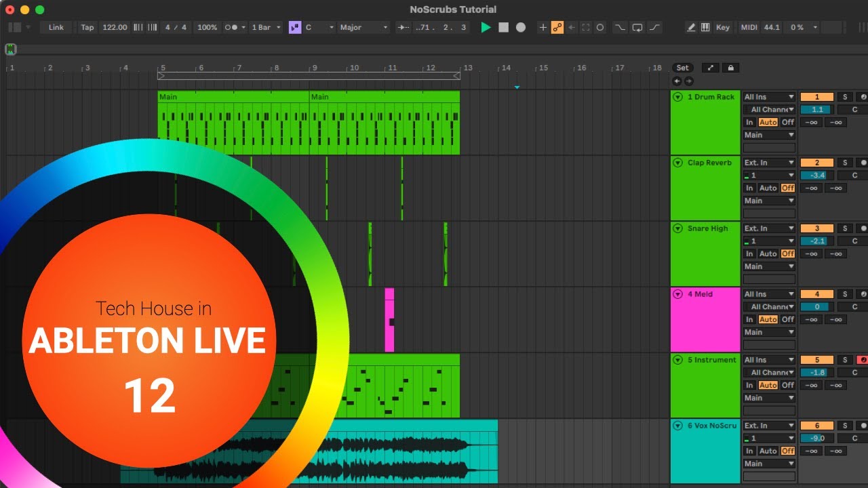Click the Link button

pos(56,27)
